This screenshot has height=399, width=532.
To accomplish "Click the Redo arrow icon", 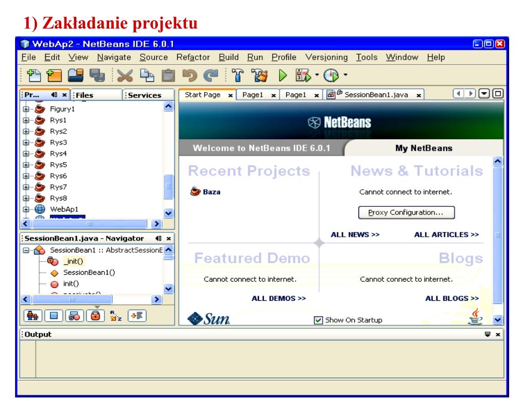I will coord(211,75).
